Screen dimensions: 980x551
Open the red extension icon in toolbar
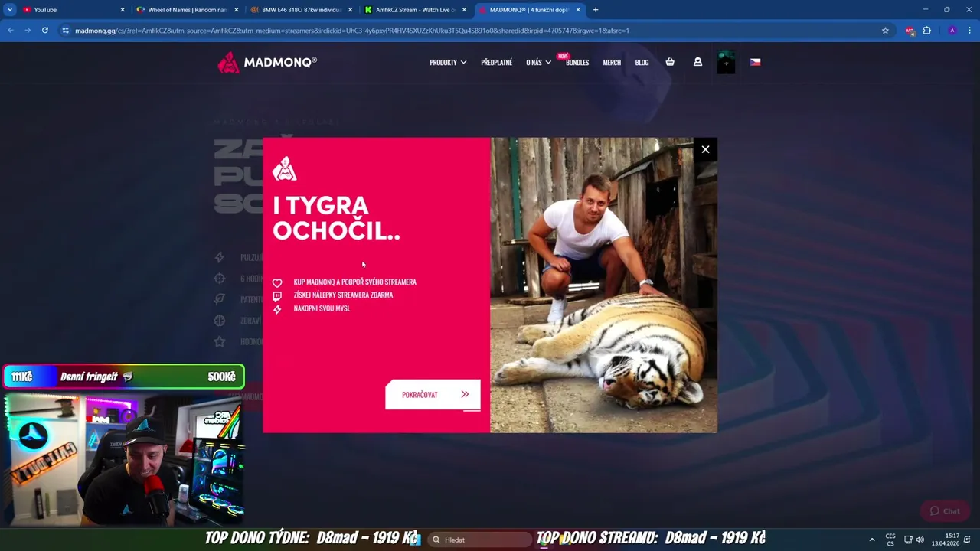pyautogui.click(x=910, y=31)
